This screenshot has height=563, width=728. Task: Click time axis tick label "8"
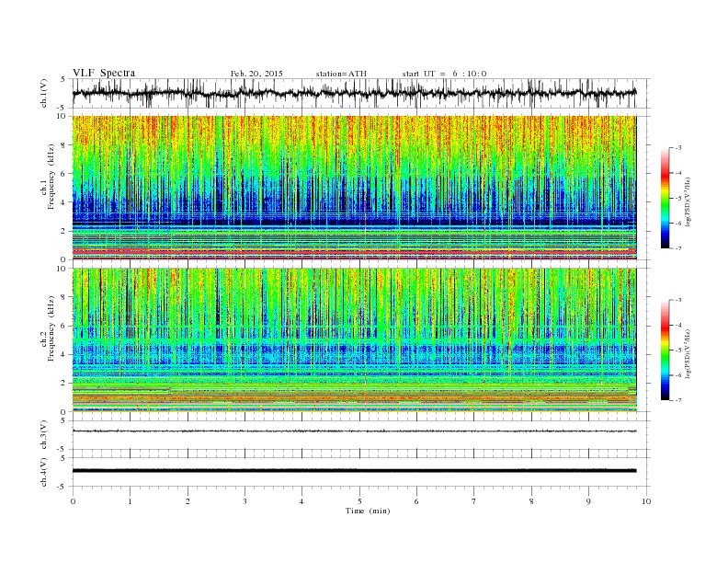[531, 501]
